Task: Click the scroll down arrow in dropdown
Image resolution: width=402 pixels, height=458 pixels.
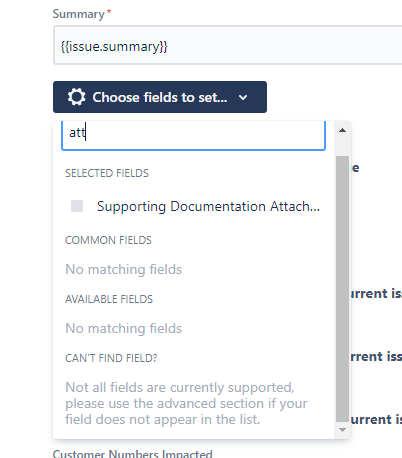Action: point(342,430)
